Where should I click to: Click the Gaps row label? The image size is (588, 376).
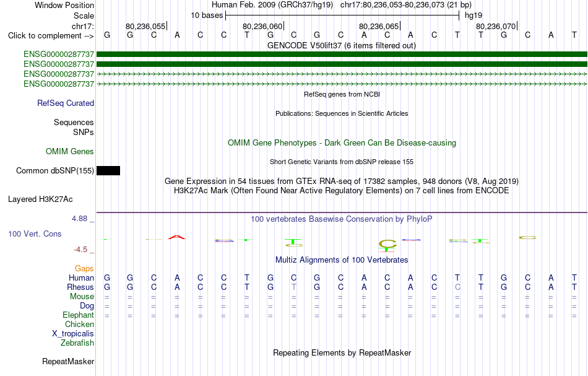pos(84,269)
